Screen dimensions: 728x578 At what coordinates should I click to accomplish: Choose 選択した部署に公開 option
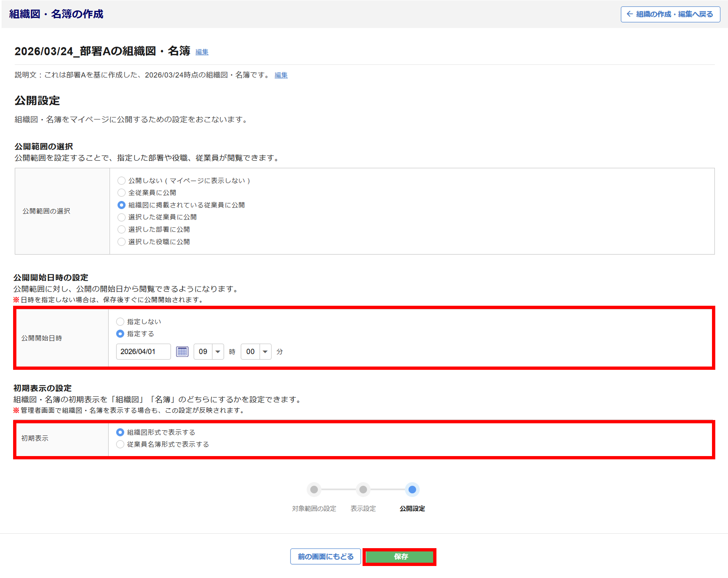tap(122, 229)
